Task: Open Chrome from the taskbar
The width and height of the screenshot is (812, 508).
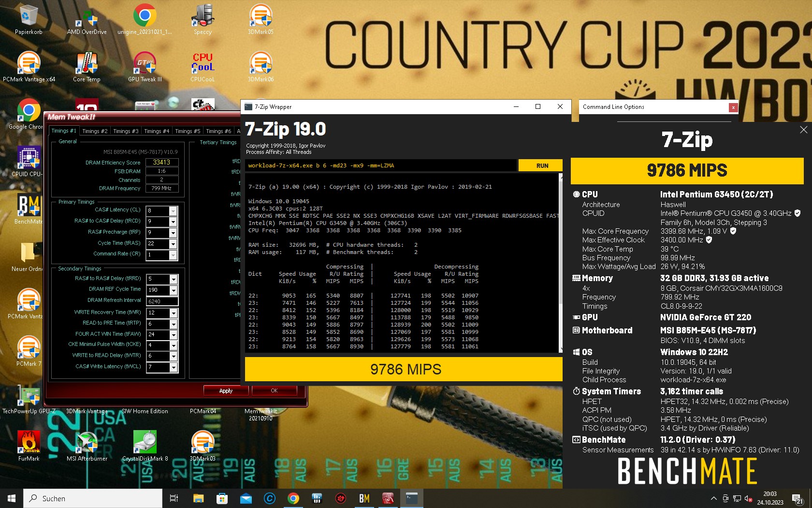Action: coord(293,498)
